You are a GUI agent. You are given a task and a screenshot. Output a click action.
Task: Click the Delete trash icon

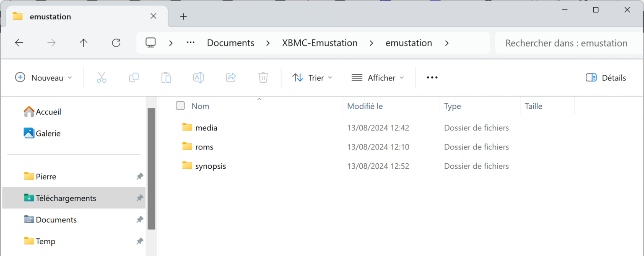pos(263,77)
